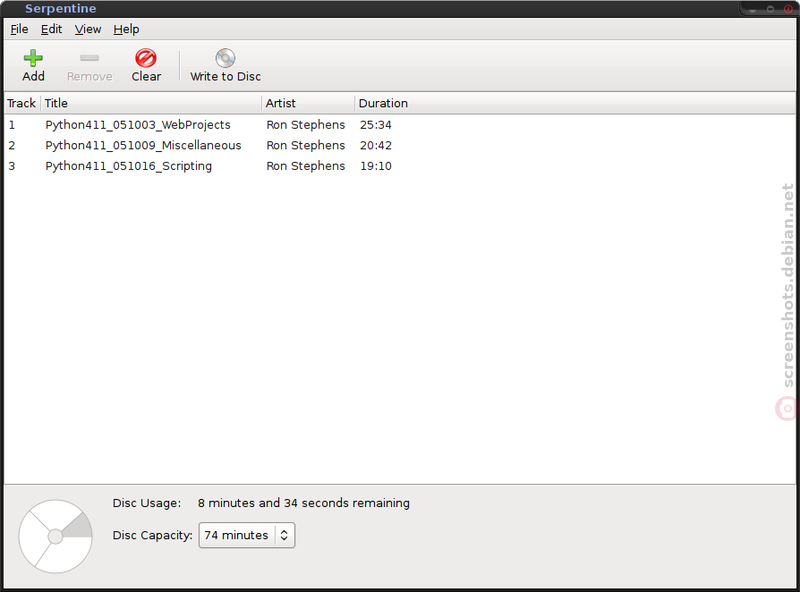The height and width of the screenshot is (592, 800).
Task: Click the 25:34 duration cell
Action: pyautogui.click(x=376, y=125)
